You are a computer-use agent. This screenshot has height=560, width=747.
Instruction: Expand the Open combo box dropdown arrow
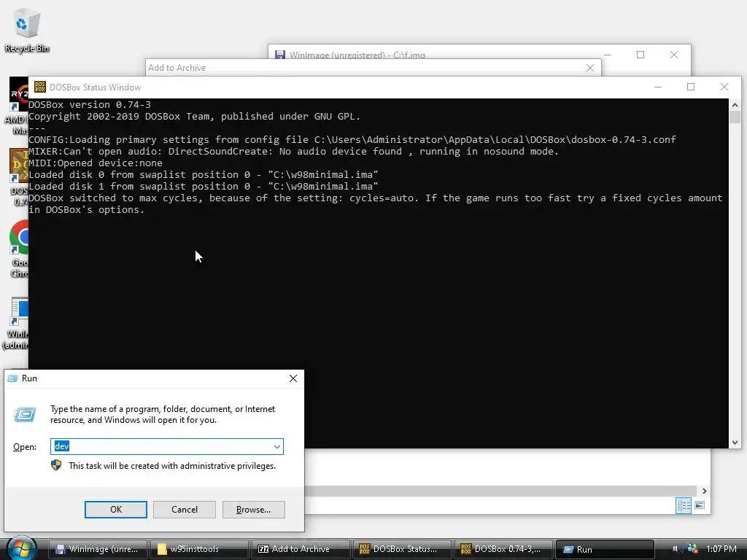[x=276, y=447]
